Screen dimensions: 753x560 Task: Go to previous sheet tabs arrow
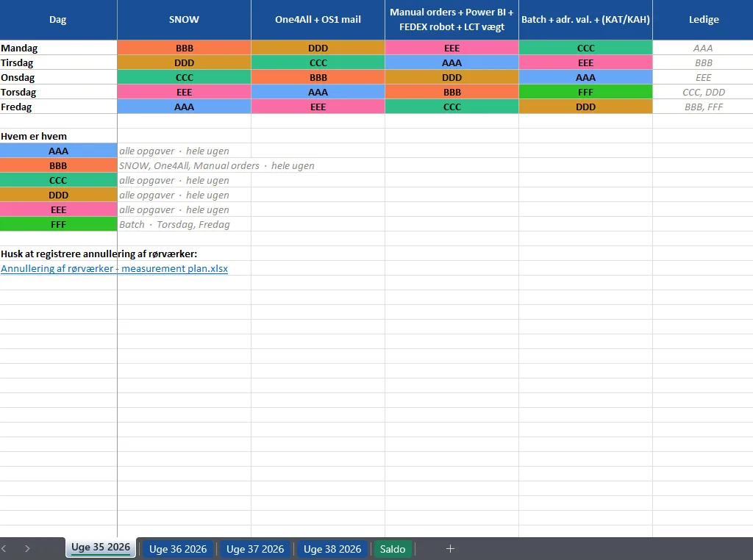point(4,548)
